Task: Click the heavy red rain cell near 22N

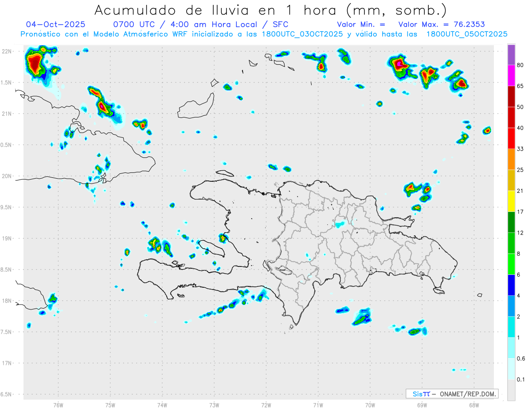Action: click(x=35, y=63)
